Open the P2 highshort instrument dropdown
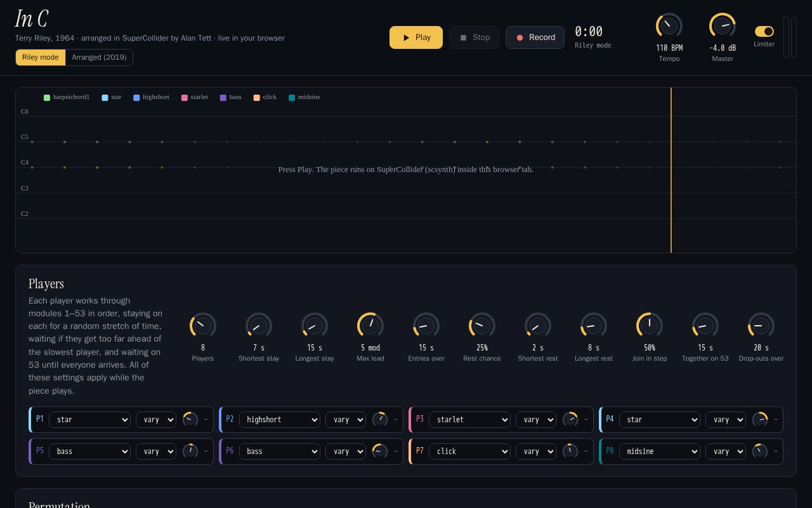This screenshot has width=812, height=508. (x=280, y=420)
